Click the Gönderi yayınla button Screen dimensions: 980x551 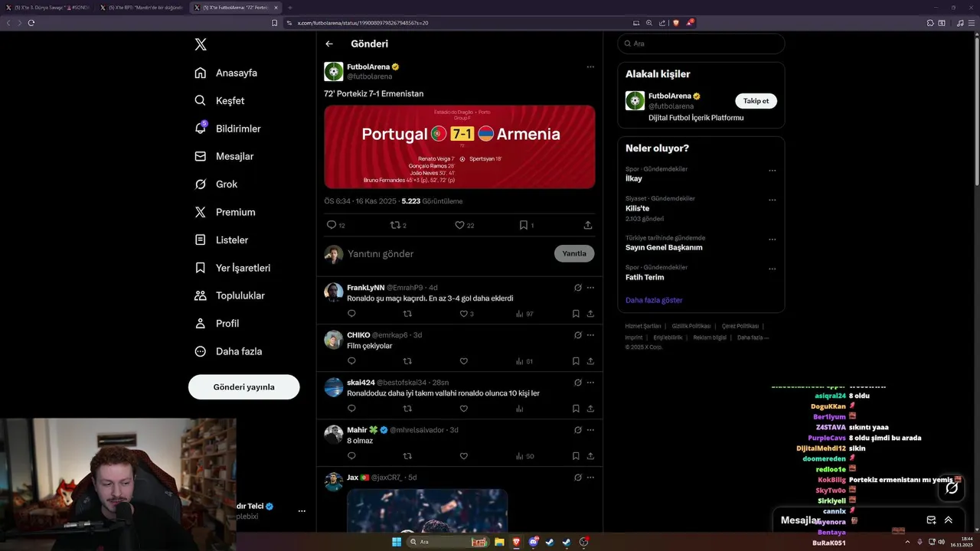point(243,386)
